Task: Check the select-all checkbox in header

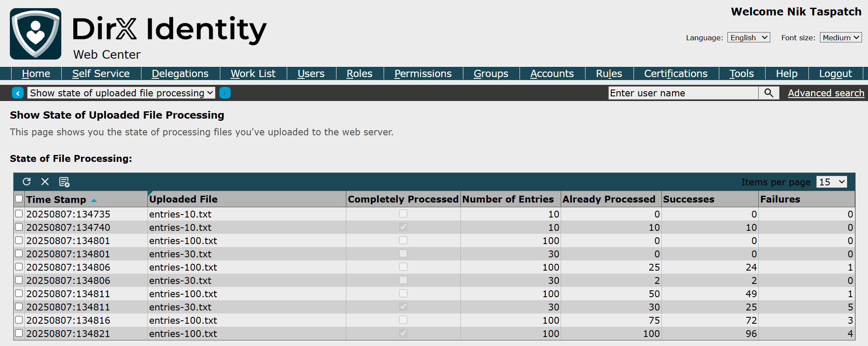Action: coord(19,199)
